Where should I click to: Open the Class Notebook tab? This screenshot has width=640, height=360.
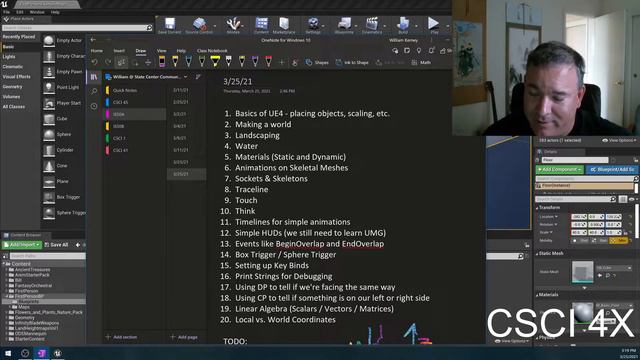tap(212, 51)
